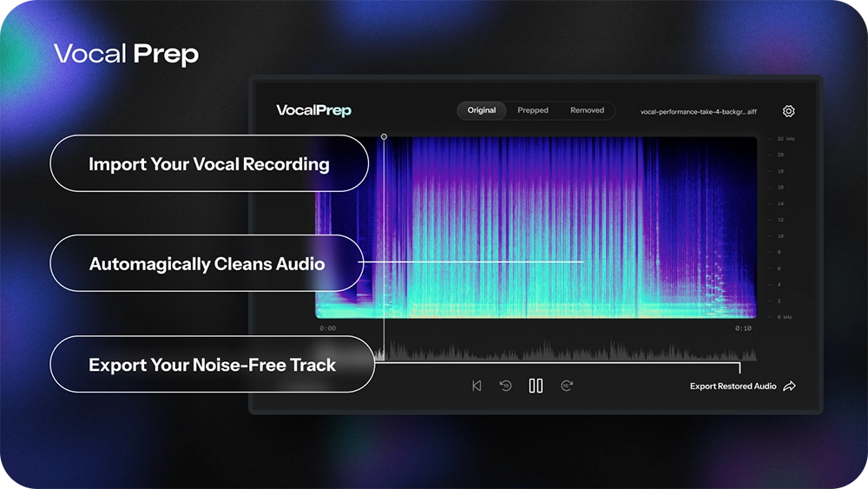Click the playhead marker above the spectrogram

[x=385, y=136]
